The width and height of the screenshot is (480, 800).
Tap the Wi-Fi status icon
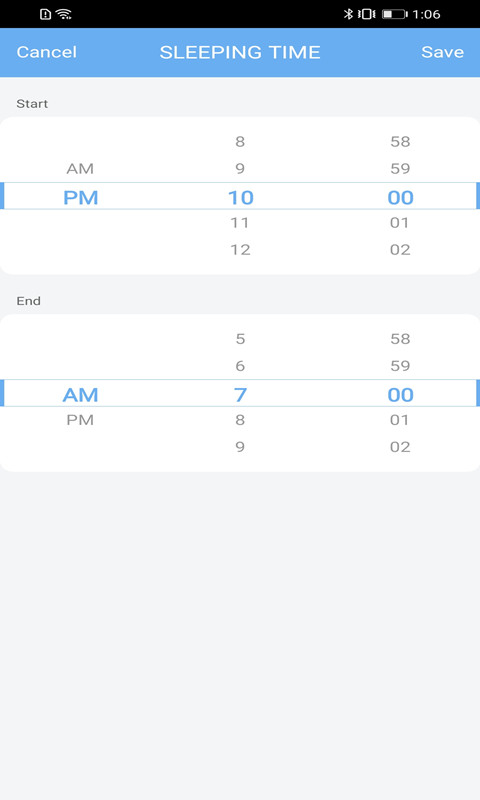tap(64, 14)
